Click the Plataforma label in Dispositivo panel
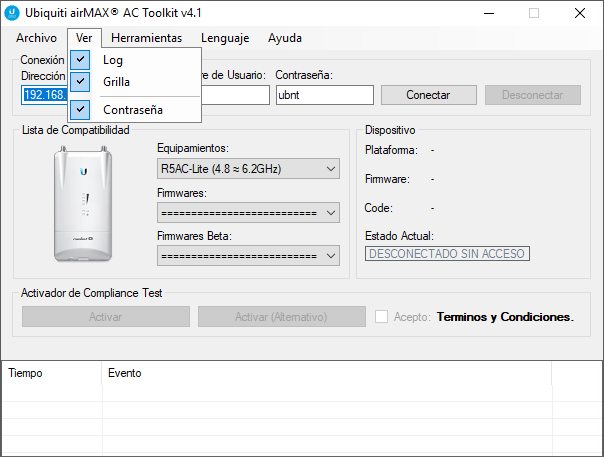604x457 pixels. 391,150
